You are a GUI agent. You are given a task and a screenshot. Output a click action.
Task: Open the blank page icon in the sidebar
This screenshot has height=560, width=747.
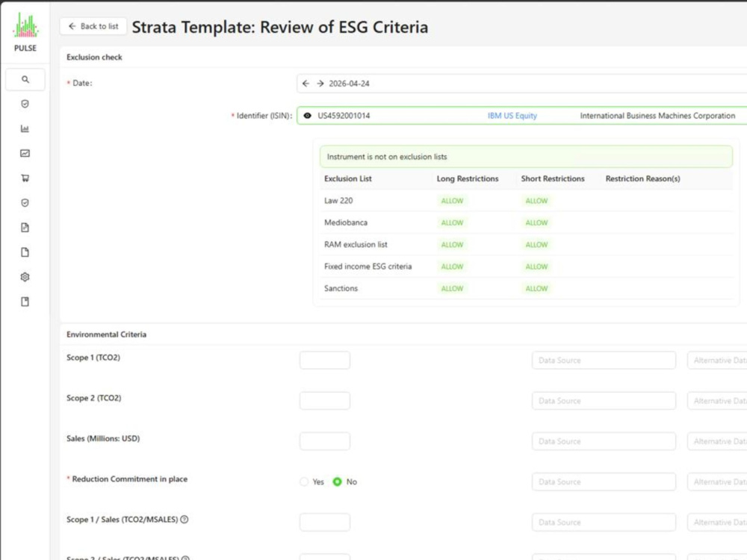click(x=25, y=252)
